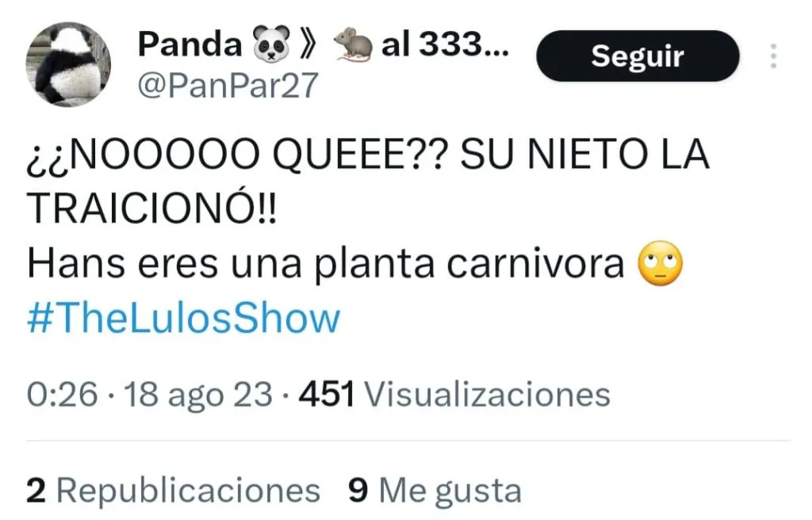The height and width of the screenshot is (520, 812).
Task: Open the three-dot more options menu
Action: (773, 56)
